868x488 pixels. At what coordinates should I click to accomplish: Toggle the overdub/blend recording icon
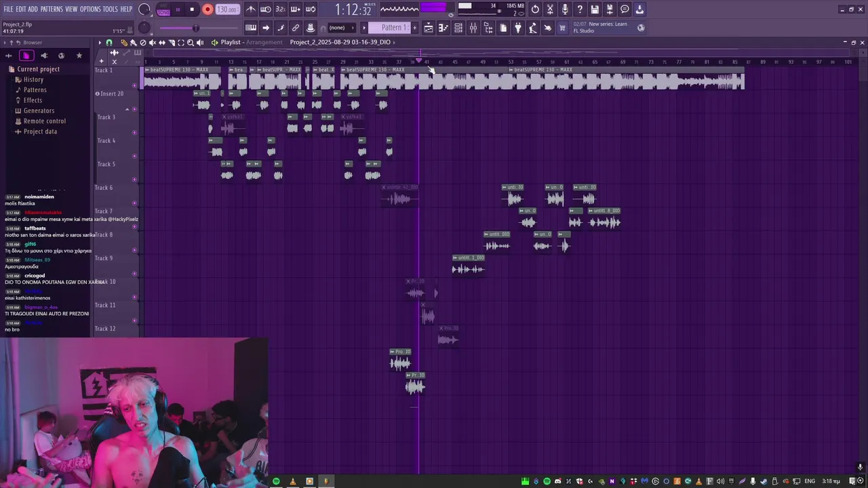tap(296, 9)
